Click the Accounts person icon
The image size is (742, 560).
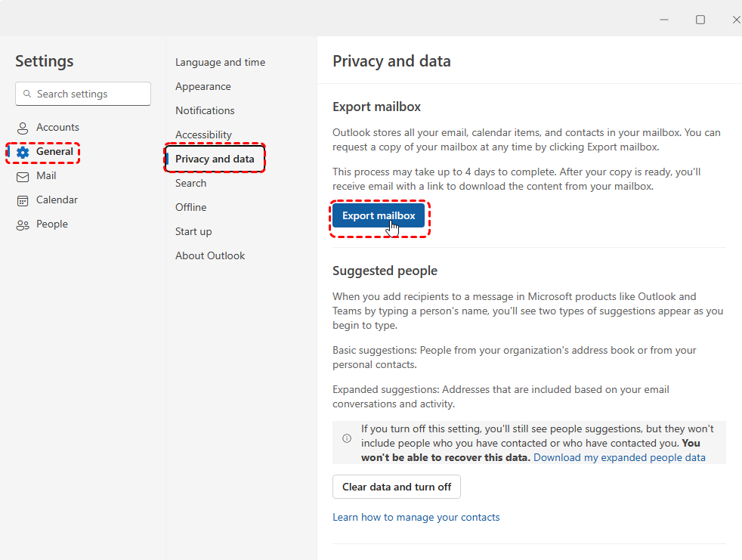pos(23,128)
